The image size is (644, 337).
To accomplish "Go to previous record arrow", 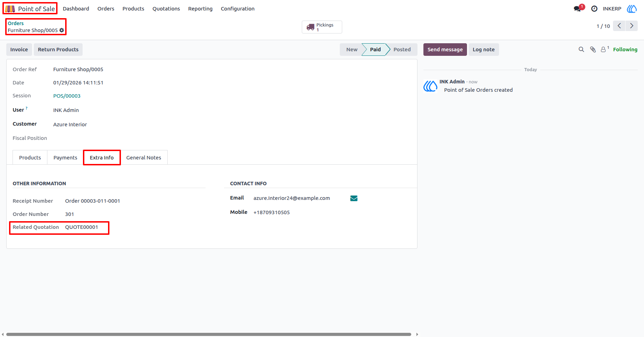I will click(619, 26).
